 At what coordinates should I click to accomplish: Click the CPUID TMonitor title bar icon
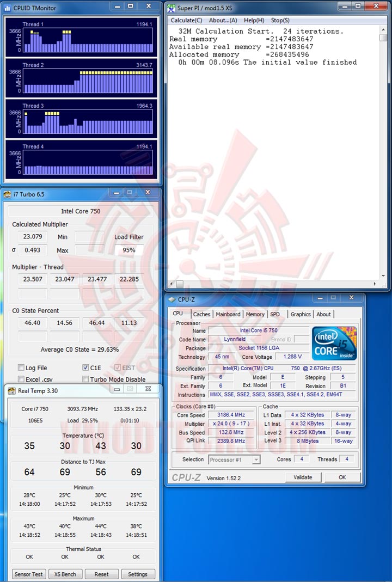pyautogui.click(x=8, y=8)
